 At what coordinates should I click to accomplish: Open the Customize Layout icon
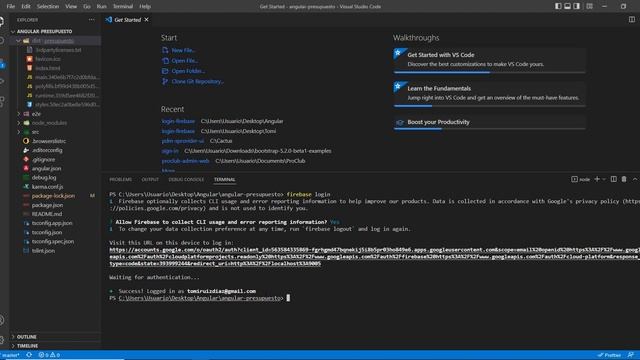(589, 6)
